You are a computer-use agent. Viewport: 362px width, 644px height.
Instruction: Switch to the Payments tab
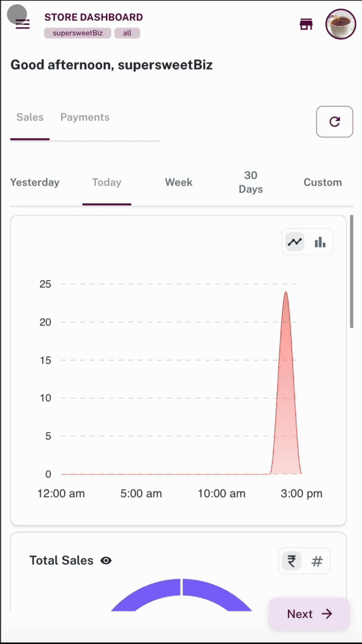click(85, 117)
